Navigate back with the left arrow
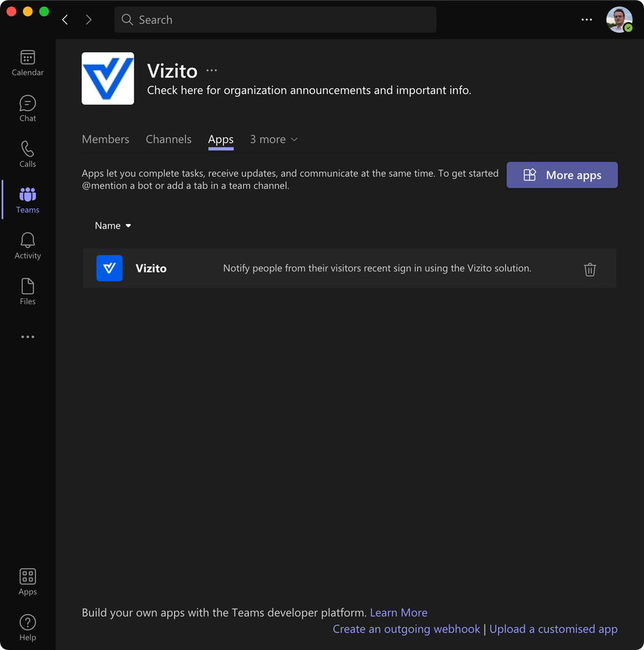The image size is (644, 650). pyautogui.click(x=65, y=20)
